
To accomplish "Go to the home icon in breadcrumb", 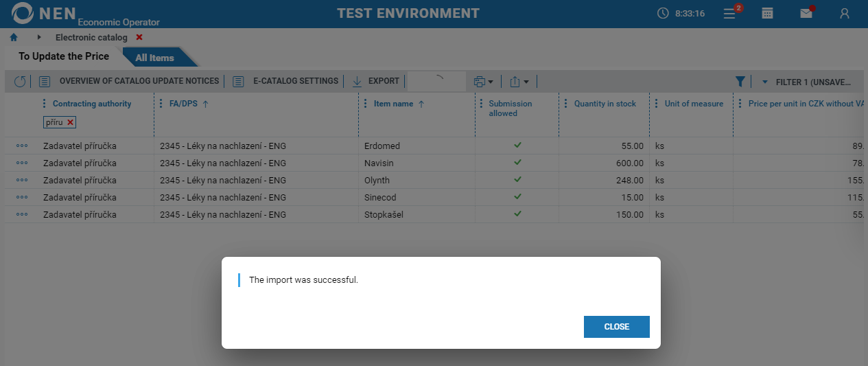I will (x=14, y=37).
